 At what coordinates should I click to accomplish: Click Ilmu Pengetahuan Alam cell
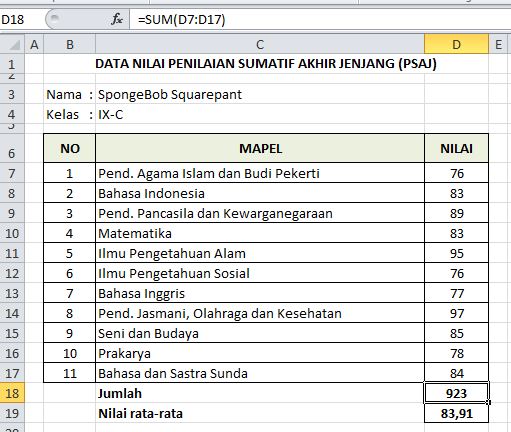pos(260,253)
